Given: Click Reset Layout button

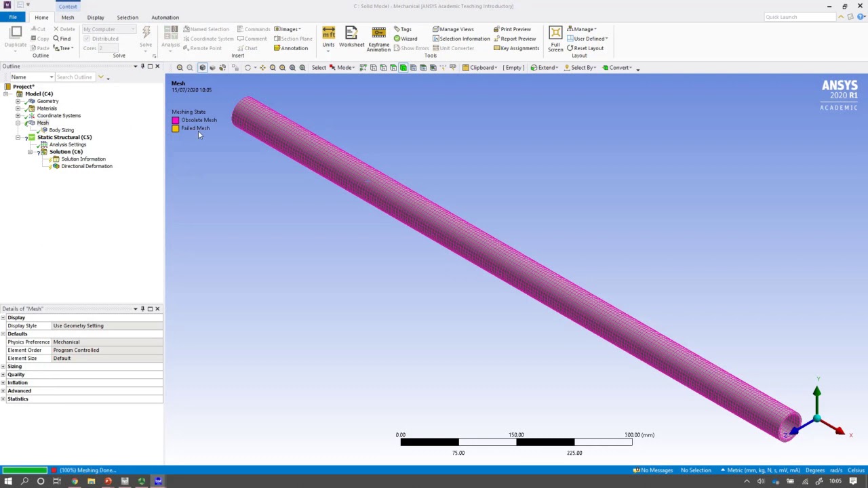Looking at the screenshot, I should click(585, 48).
